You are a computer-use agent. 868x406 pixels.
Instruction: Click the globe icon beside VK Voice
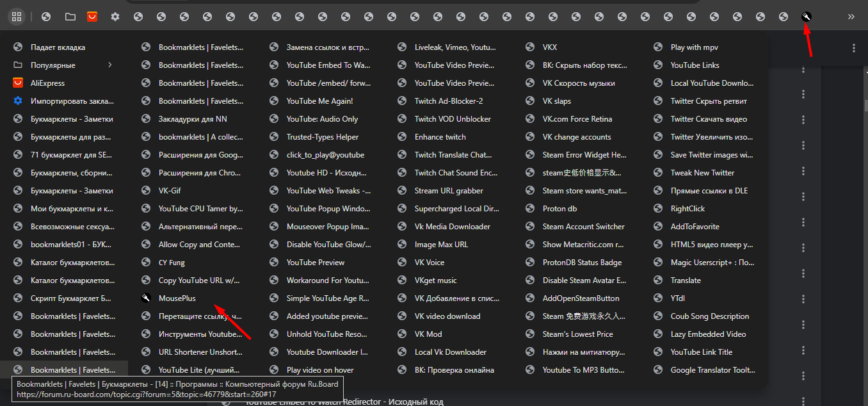[402, 263]
